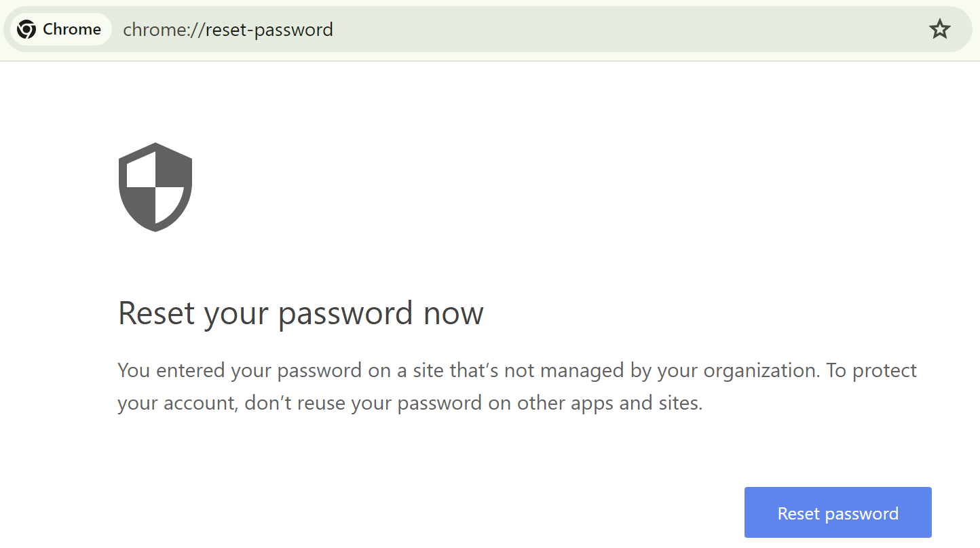Click the word "now" in the heading
This screenshot has height=548, width=980.
pos(453,313)
